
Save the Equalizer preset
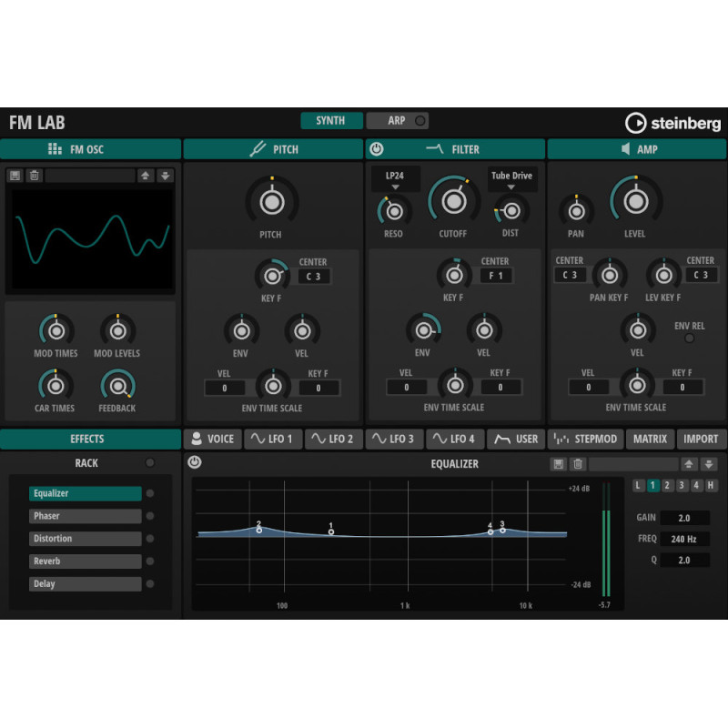[x=559, y=464]
